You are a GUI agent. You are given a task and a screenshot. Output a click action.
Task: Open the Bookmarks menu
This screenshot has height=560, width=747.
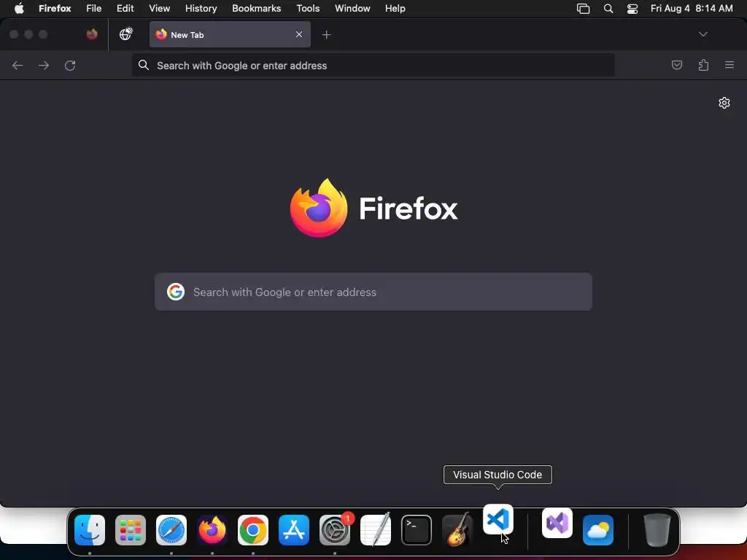(x=256, y=8)
